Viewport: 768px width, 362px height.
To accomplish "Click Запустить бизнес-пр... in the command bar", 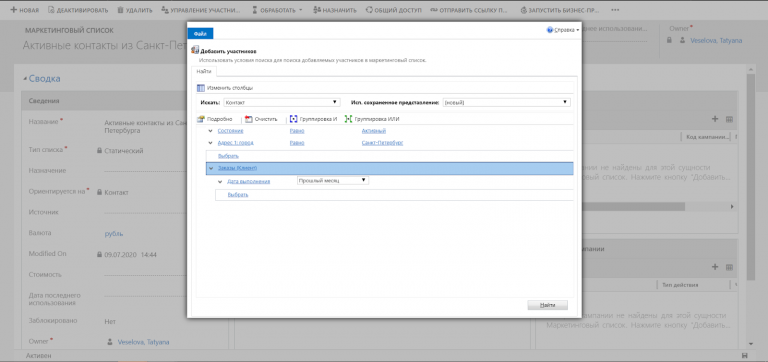I will (560, 10).
